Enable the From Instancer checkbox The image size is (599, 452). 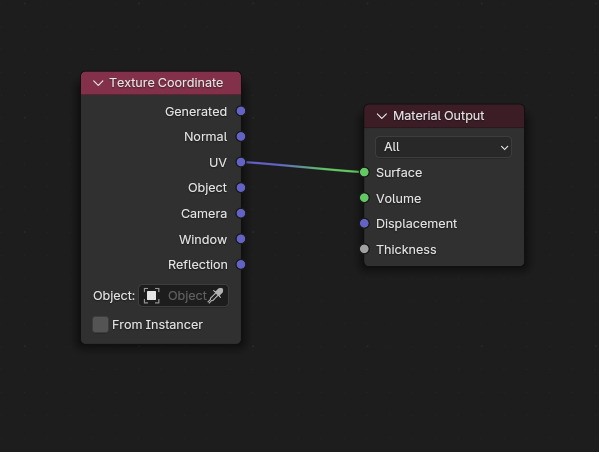(x=100, y=324)
